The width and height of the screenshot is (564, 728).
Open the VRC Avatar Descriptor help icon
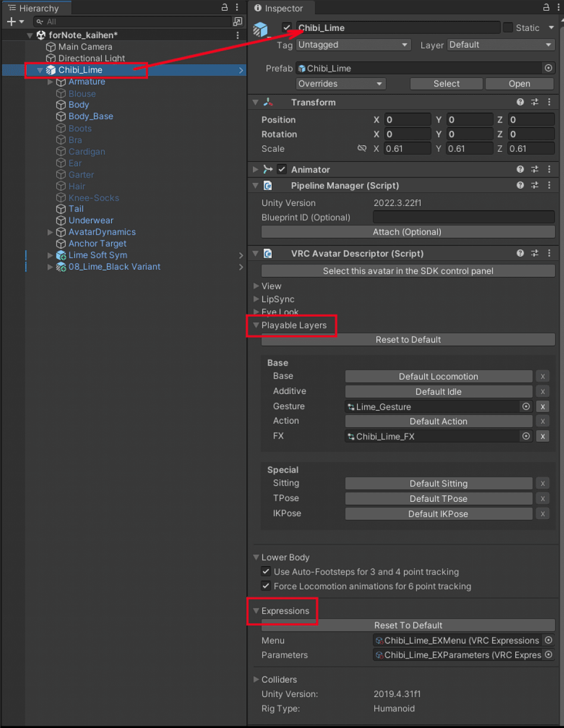pyautogui.click(x=521, y=254)
